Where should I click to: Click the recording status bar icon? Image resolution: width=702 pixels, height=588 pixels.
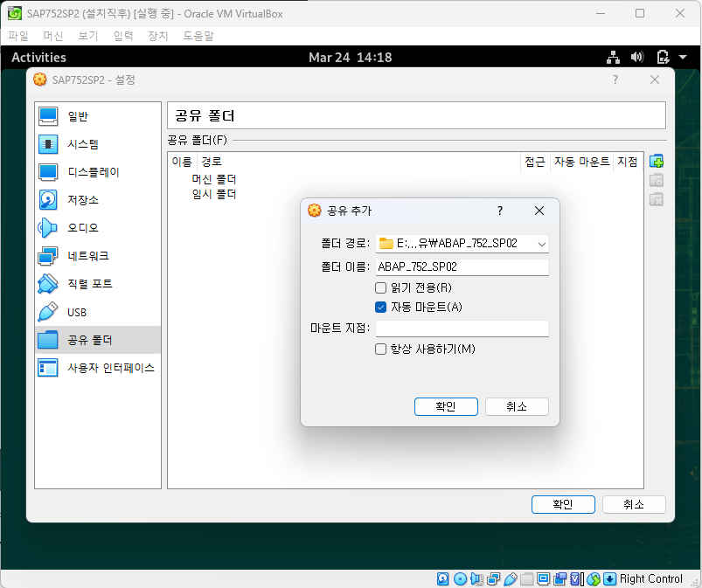pos(560,578)
